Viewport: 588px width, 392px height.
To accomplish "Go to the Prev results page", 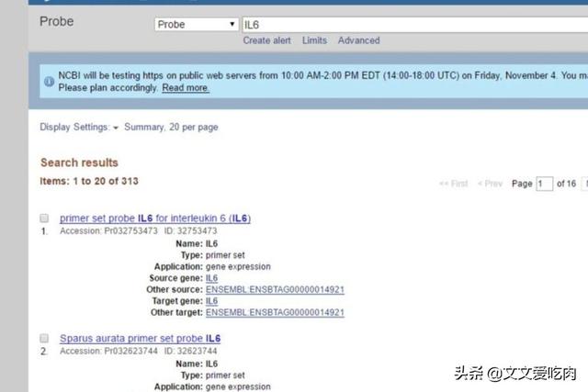I will tap(490, 184).
